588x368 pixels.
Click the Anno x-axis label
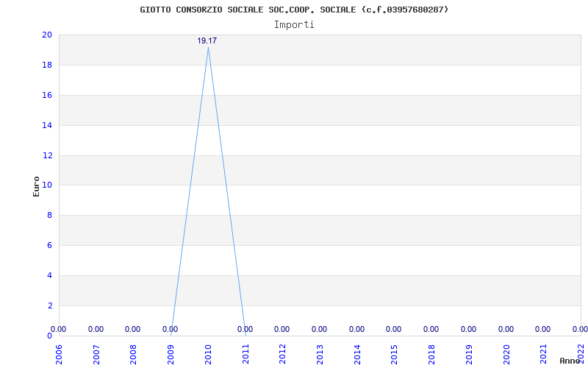(x=570, y=361)
